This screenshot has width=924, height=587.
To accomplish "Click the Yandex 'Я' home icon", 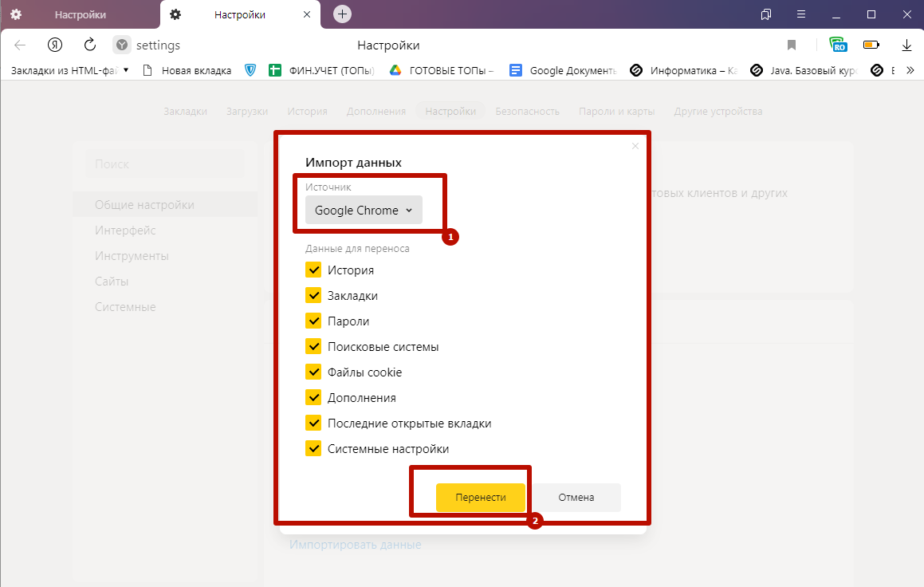I will coord(55,45).
